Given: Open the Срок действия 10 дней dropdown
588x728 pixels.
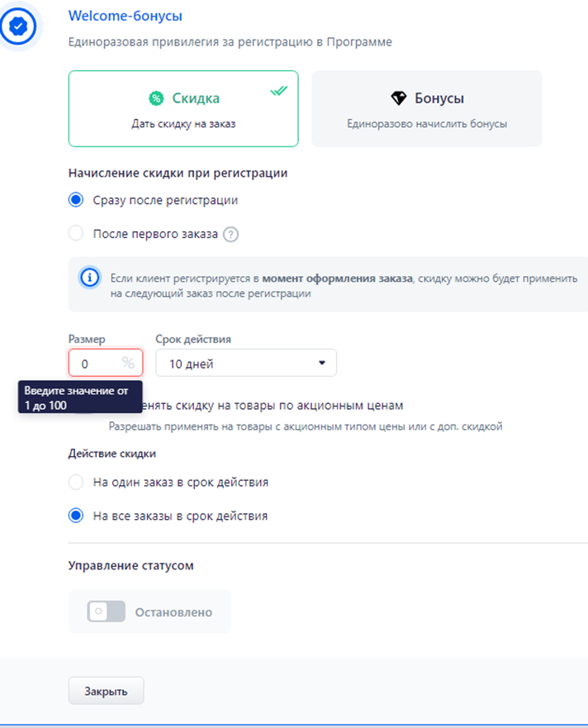Looking at the screenshot, I should click(x=246, y=363).
